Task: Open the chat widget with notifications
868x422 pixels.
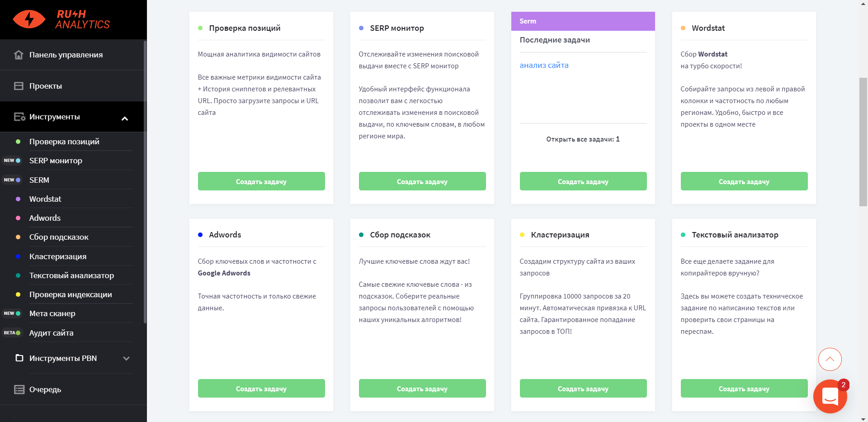Action: [x=830, y=396]
